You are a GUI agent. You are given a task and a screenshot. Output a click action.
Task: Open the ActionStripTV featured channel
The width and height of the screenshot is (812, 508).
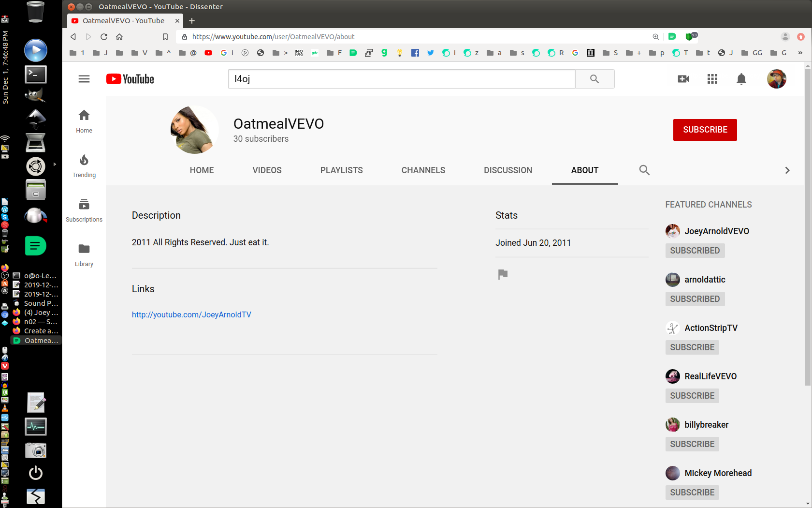pyautogui.click(x=711, y=328)
